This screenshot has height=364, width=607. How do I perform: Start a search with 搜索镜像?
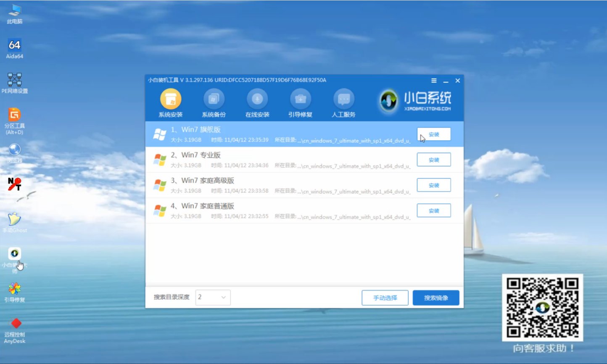click(436, 297)
